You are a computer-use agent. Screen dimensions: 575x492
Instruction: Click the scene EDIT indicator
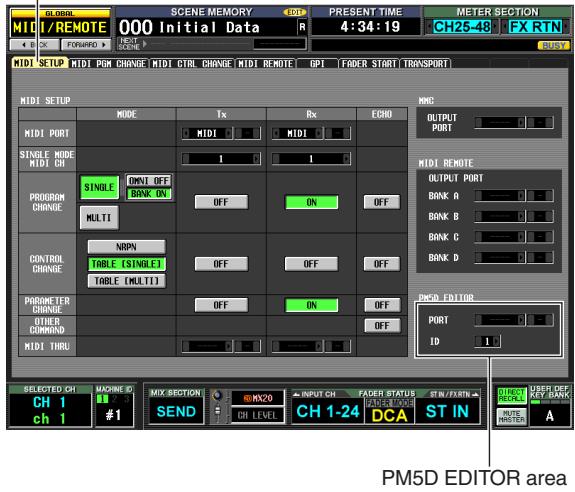tap(294, 12)
